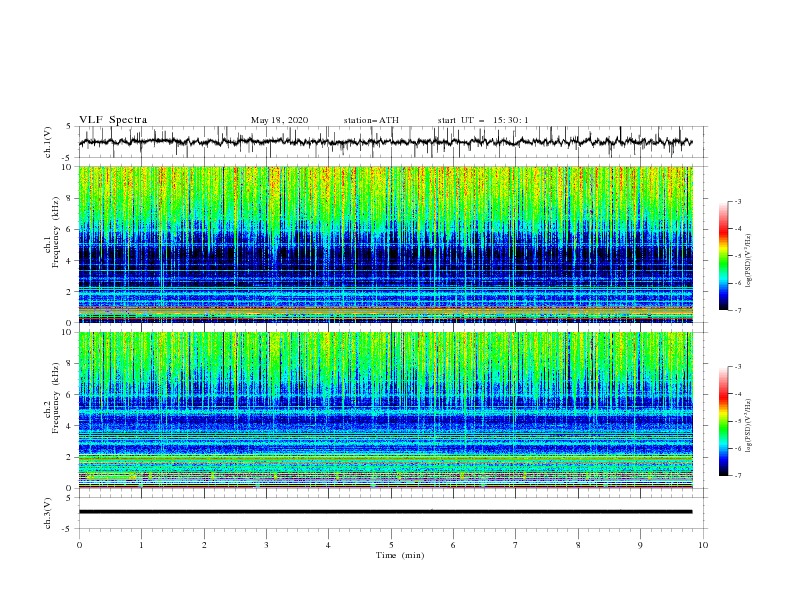Click time axis tick label '0'
Image resolution: width=792 pixels, height=612 pixels.
79,545
